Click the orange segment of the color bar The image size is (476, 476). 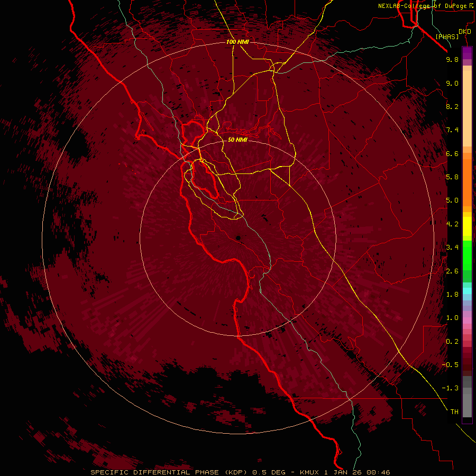[x=467, y=183]
